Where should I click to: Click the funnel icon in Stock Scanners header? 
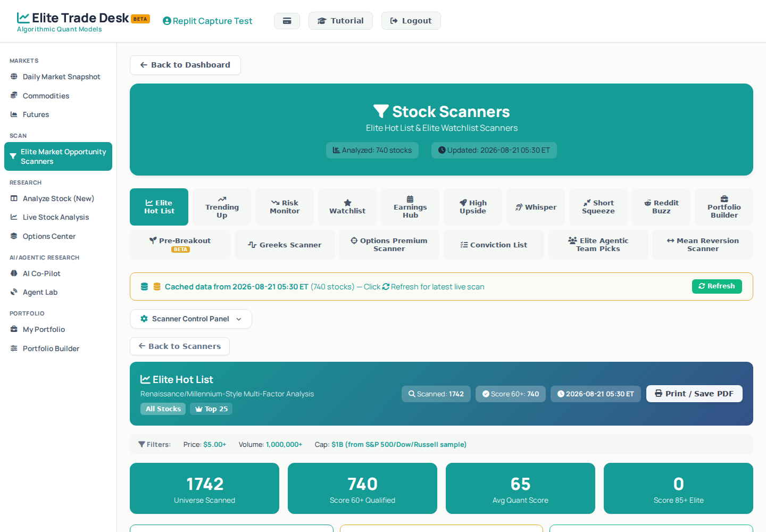point(381,111)
